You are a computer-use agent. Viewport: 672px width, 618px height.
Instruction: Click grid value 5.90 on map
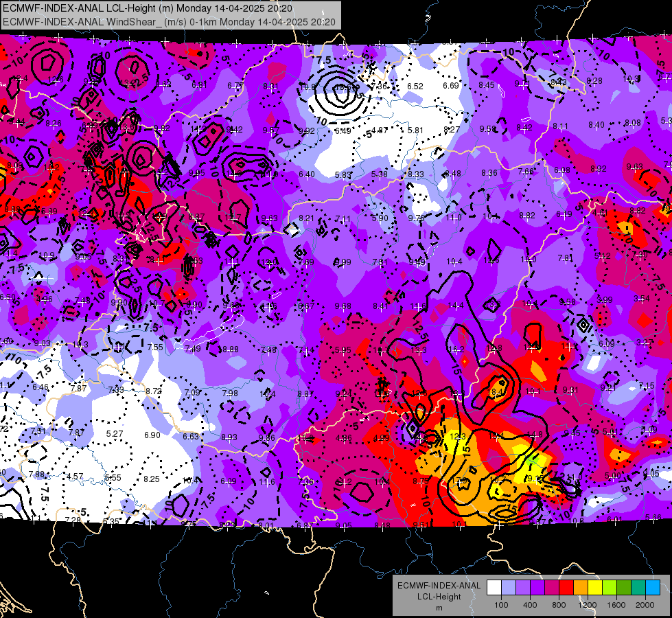point(380,218)
